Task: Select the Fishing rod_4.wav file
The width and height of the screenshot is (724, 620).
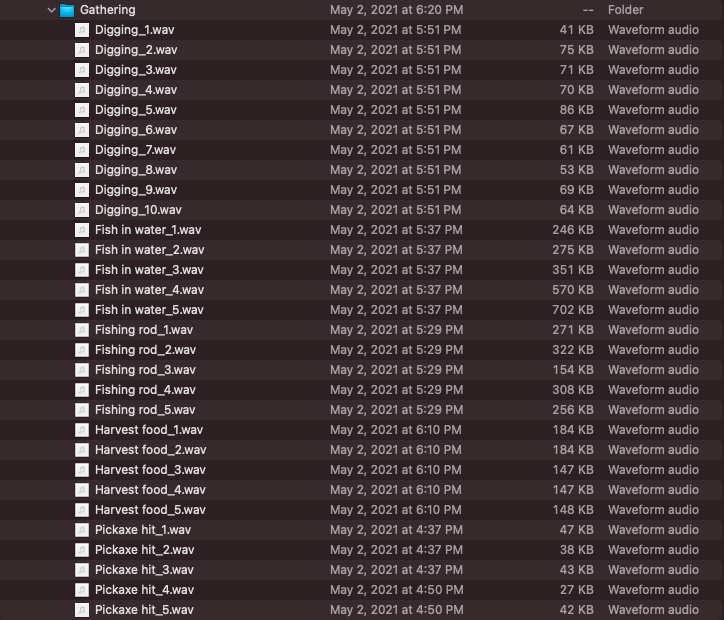Action: 145,390
